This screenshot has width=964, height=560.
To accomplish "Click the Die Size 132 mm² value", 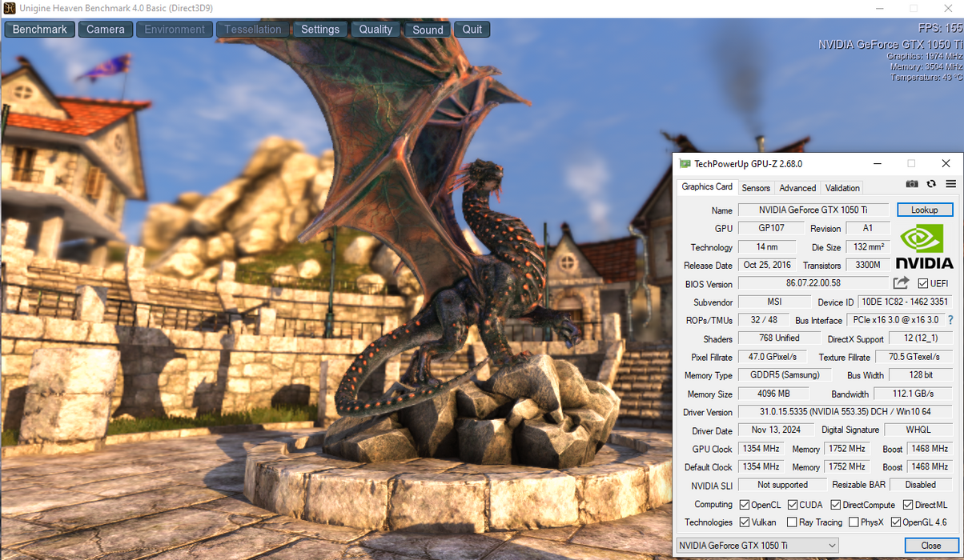I will (869, 247).
